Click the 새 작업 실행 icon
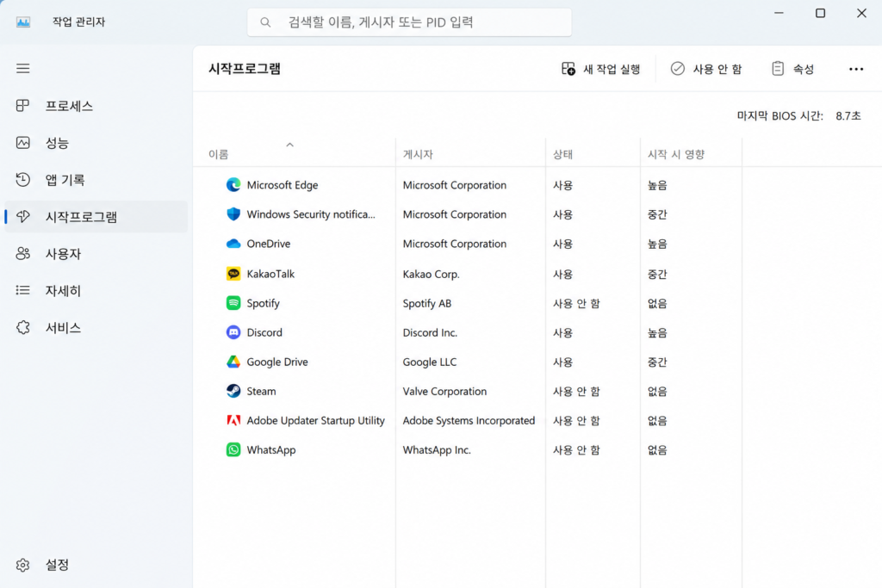This screenshot has height=588, width=882. [x=568, y=69]
